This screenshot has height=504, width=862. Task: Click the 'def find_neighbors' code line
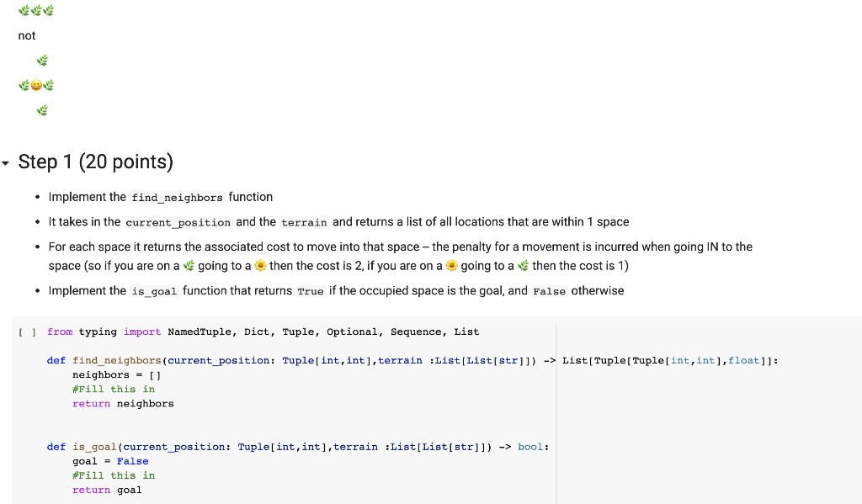point(412,361)
